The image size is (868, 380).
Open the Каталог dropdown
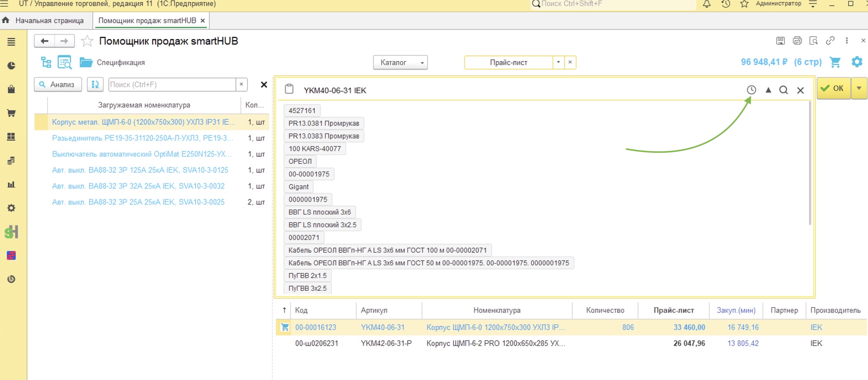[x=400, y=62]
